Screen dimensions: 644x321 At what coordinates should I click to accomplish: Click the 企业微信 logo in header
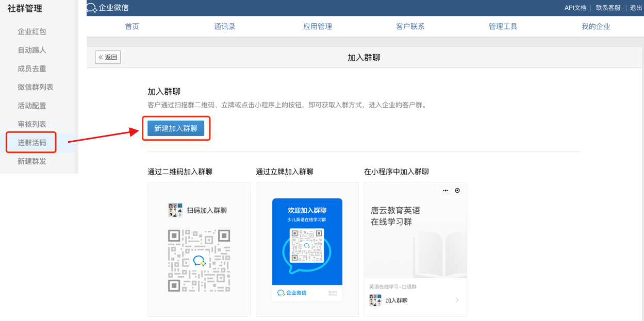(108, 8)
